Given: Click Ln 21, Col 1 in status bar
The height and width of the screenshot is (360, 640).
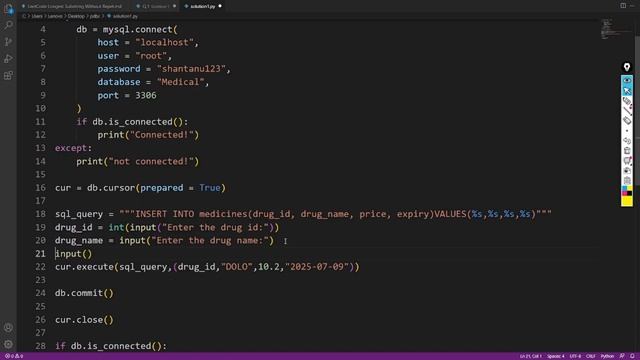Looking at the screenshot, I should pos(531,356).
